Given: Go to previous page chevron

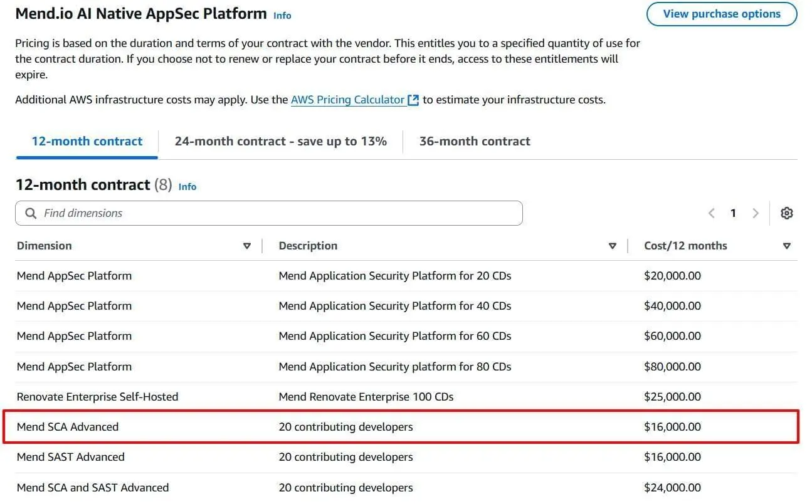Looking at the screenshot, I should 711,213.
